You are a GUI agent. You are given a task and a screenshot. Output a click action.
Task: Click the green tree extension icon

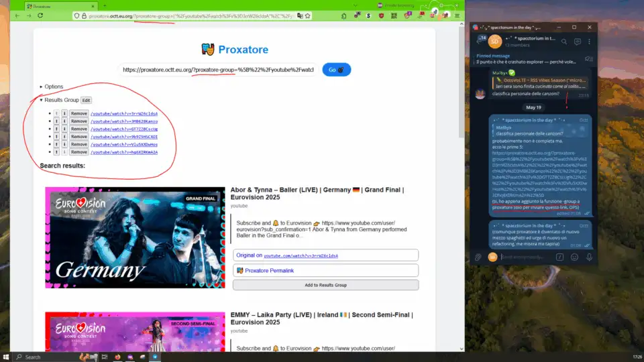343,16
